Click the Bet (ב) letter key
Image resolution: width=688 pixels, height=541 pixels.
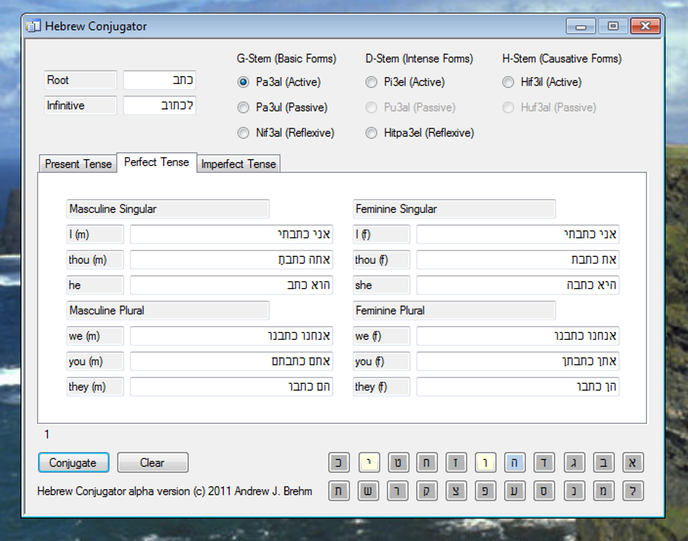603,463
